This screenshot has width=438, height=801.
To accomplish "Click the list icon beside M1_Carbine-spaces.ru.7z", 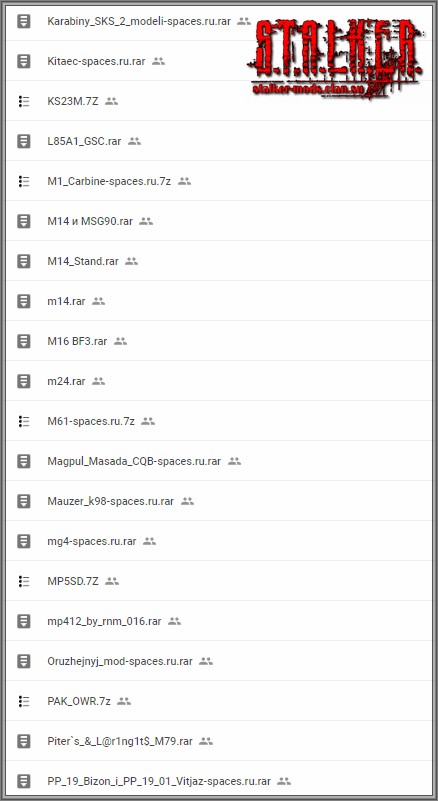I will (x=24, y=181).
